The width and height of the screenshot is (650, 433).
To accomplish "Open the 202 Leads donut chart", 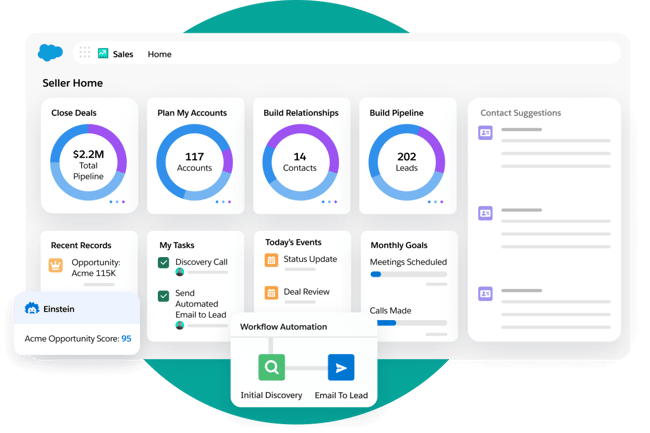I will tap(407, 162).
